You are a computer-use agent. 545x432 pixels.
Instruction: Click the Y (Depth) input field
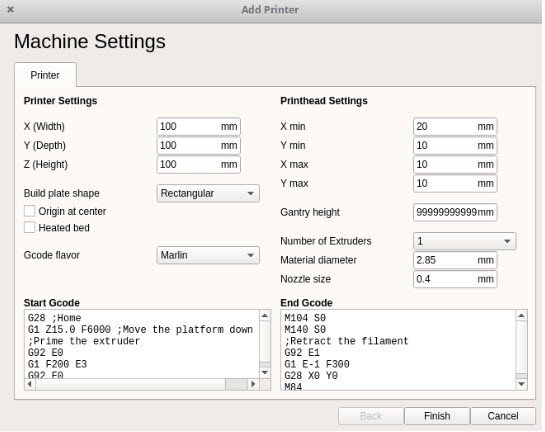pos(198,146)
